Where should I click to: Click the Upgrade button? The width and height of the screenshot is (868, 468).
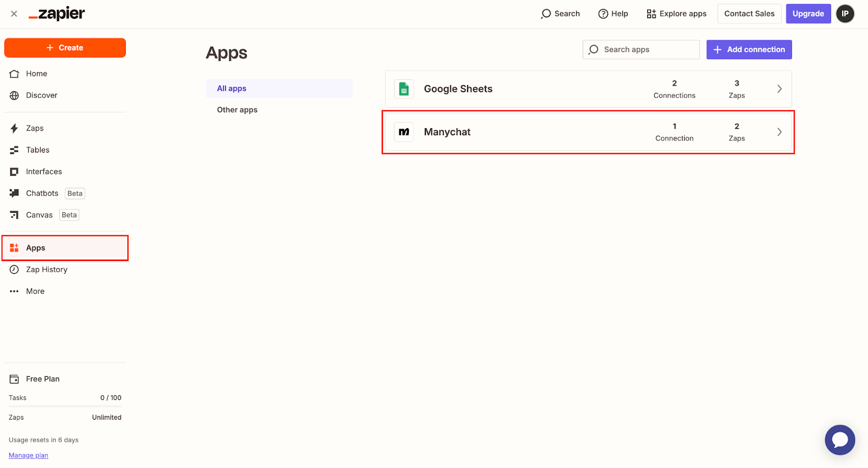coord(808,14)
